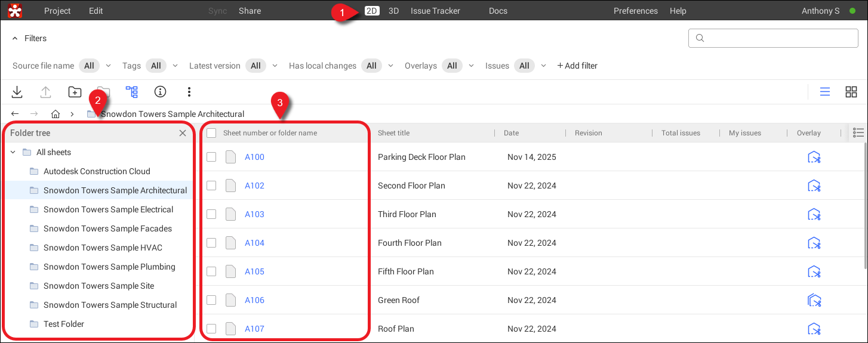Screen dimensions: 868x343
Task: Open the Issue Tracker tab
Action: [435, 11]
